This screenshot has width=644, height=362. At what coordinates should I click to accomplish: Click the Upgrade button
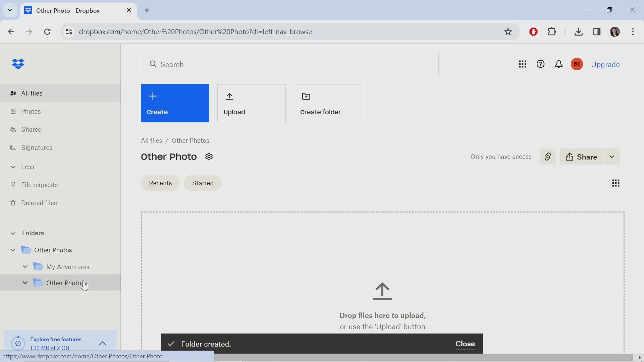click(x=605, y=65)
